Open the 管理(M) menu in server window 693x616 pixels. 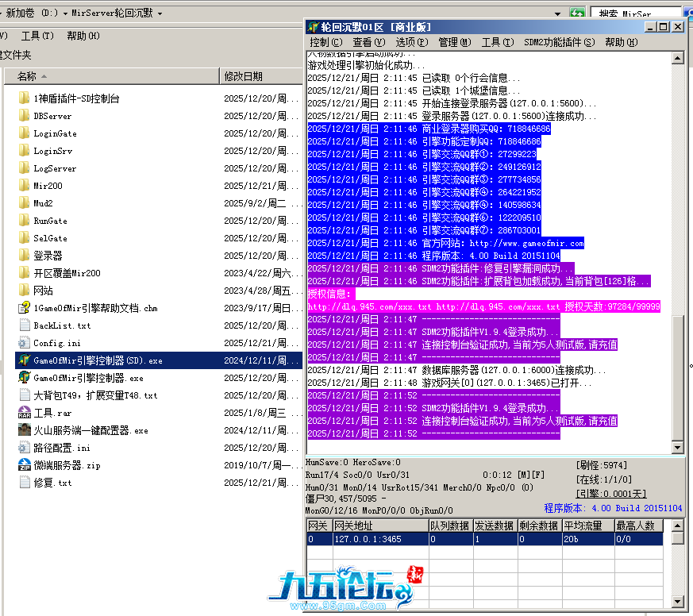point(454,42)
